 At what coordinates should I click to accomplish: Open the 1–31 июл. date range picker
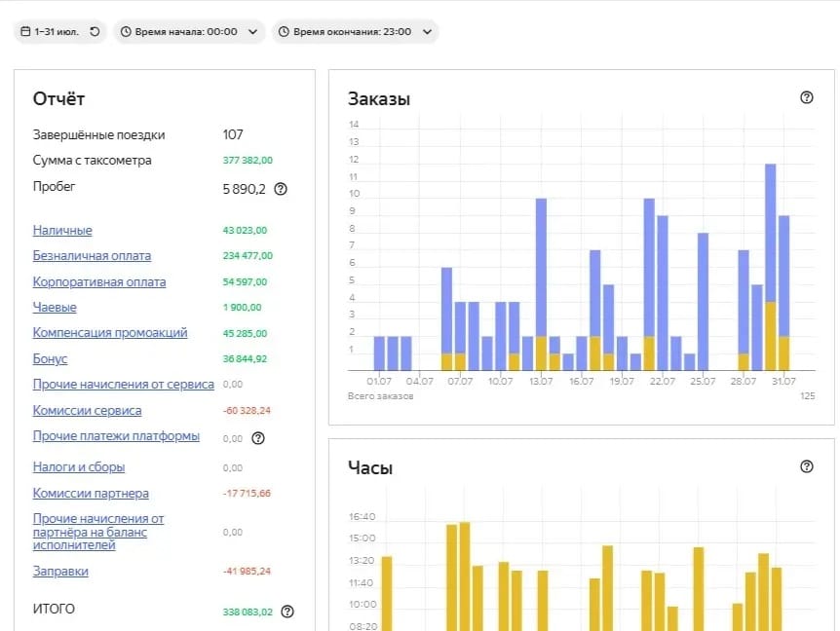pos(60,31)
